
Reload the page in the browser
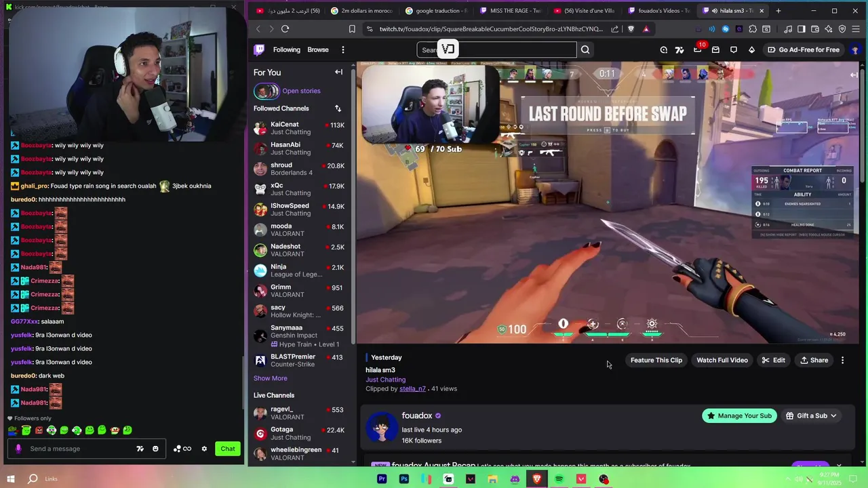(x=285, y=29)
